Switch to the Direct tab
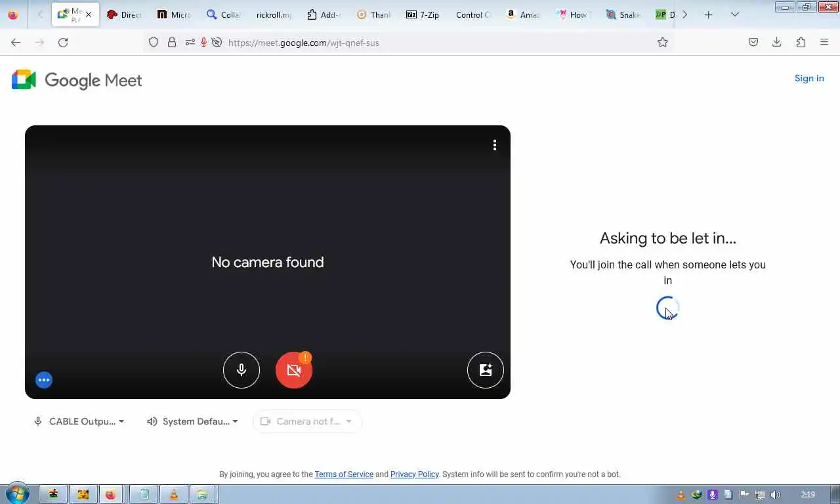Image resolution: width=840 pixels, height=504 pixels. tap(124, 14)
